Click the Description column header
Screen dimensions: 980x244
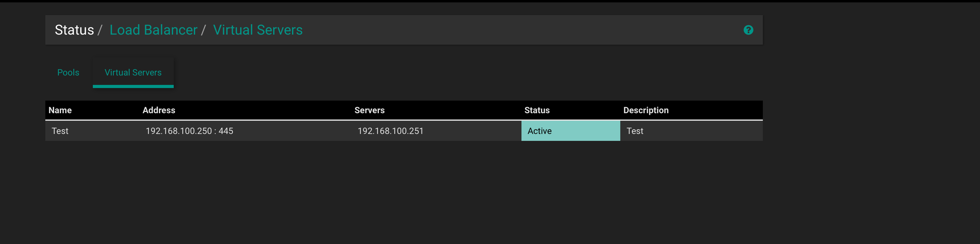click(645, 110)
